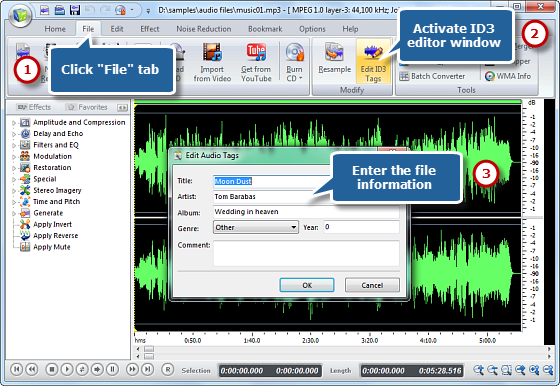Expand Modulation tree node
Image resolution: width=560 pixels, height=386 pixels.
[x=14, y=157]
